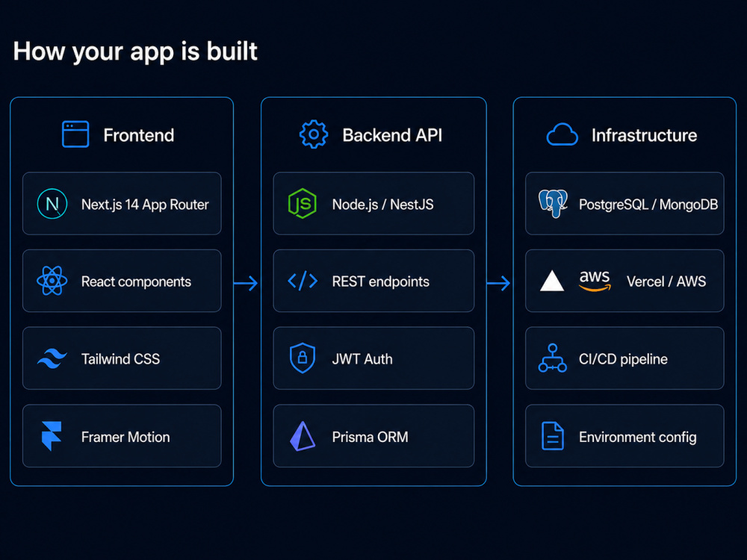
Task: Click the 'How your app is built' title
Action: 135,52
